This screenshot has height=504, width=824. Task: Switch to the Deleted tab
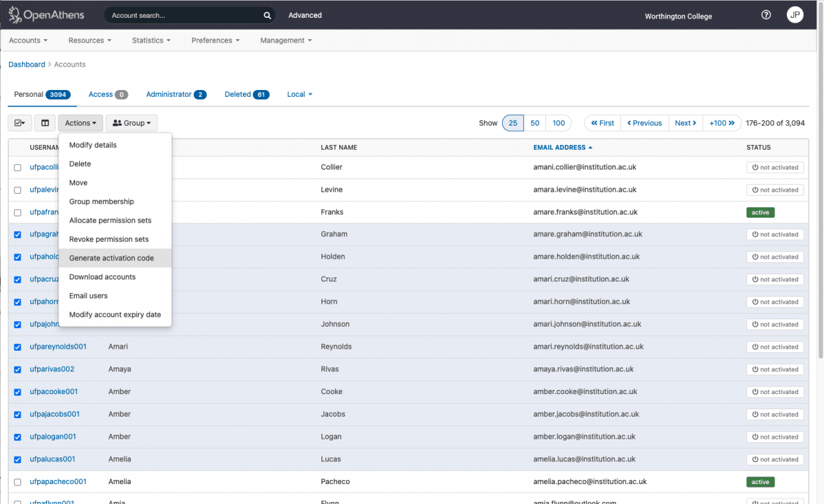(x=236, y=94)
